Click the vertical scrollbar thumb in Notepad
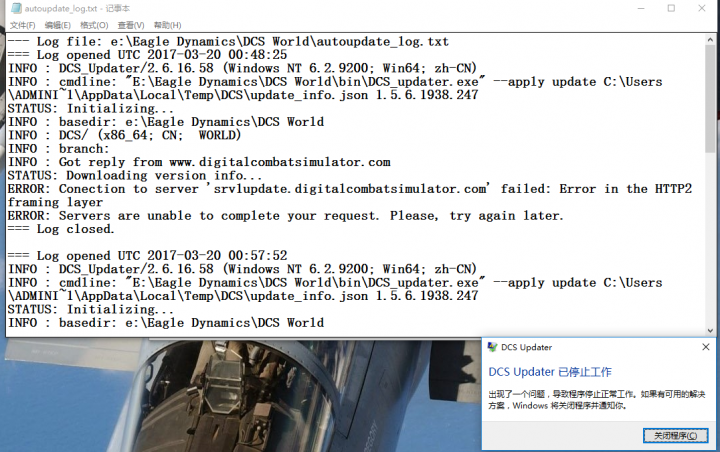The width and height of the screenshot is (720, 452). pyautogui.click(x=710, y=100)
